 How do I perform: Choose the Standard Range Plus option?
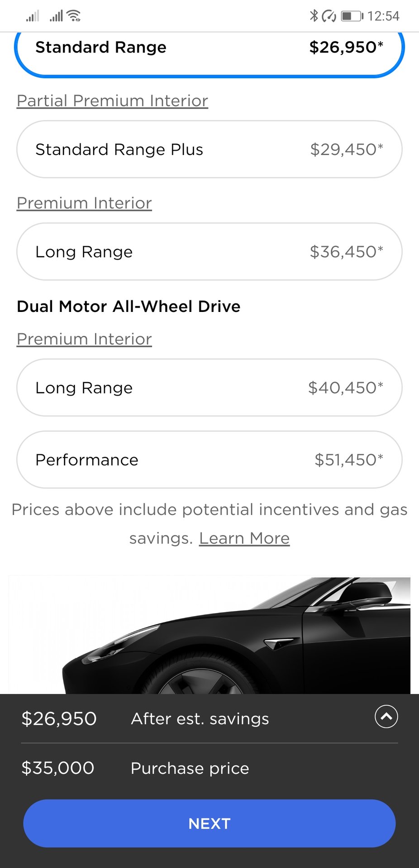209,149
